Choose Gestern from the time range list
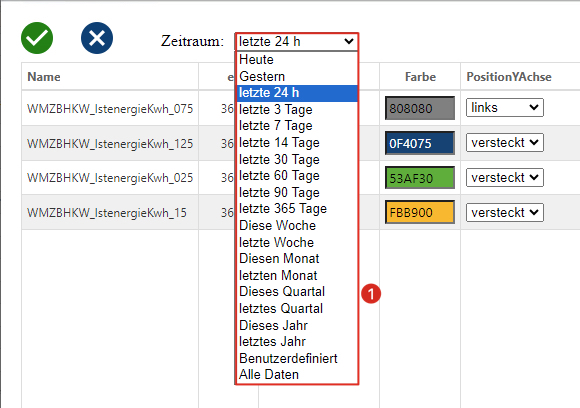Viewport: 580px width, 408px height. [x=297, y=77]
